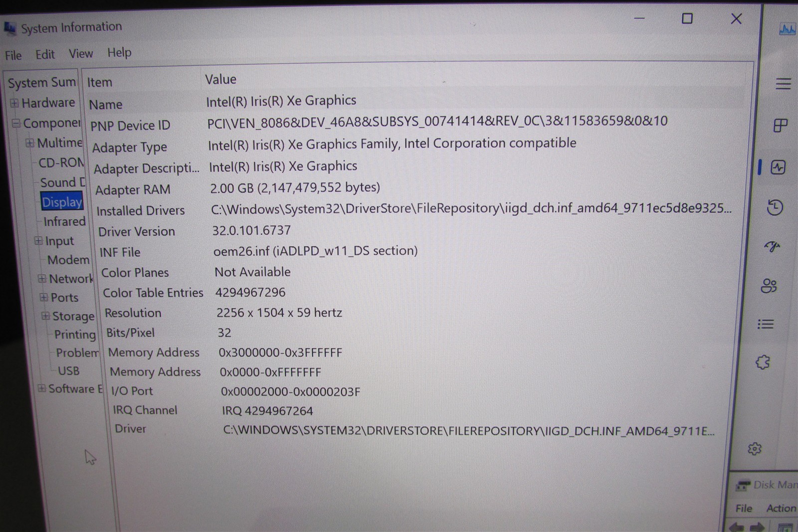Image resolution: width=798 pixels, height=532 pixels.
Task: Select System Summary in the tree
Action: (x=42, y=83)
